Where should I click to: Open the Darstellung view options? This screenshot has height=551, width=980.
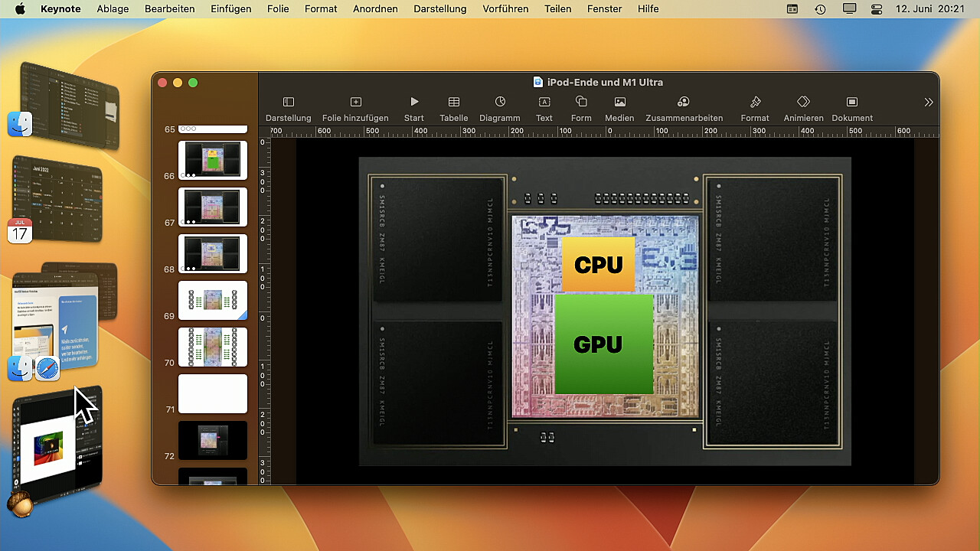288,109
